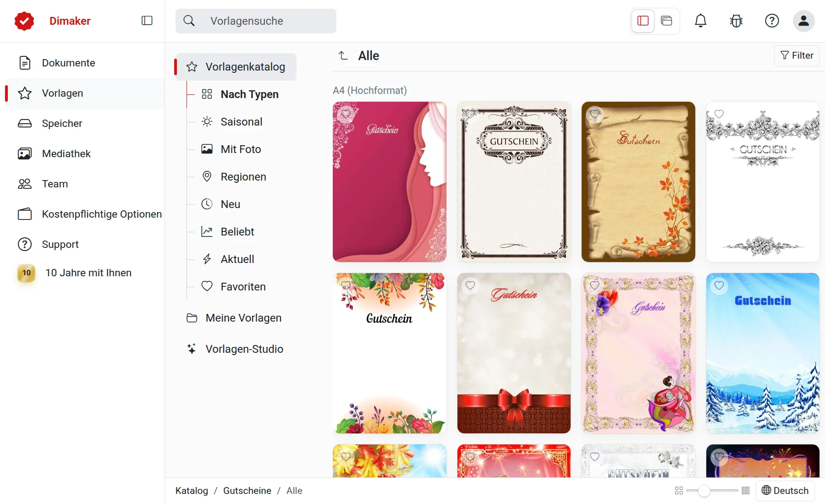825x504 pixels.
Task: Switch to tabbed window layout view
Action: [x=667, y=21]
